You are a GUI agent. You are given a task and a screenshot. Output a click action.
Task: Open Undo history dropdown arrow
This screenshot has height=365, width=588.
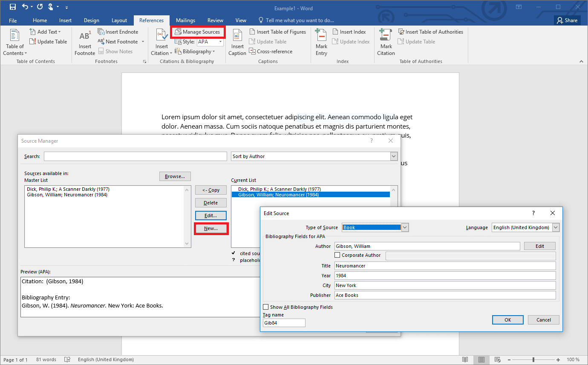(x=32, y=7)
